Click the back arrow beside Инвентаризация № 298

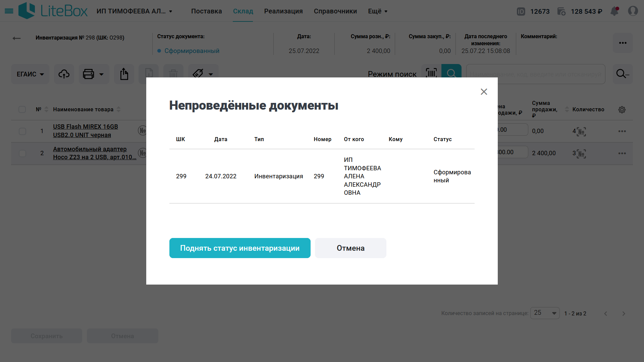click(16, 38)
